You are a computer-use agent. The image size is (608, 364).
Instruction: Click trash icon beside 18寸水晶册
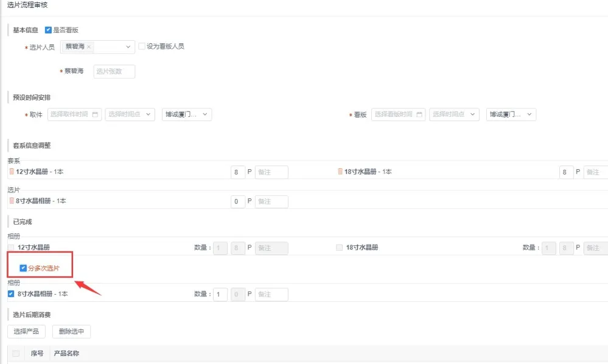340,172
